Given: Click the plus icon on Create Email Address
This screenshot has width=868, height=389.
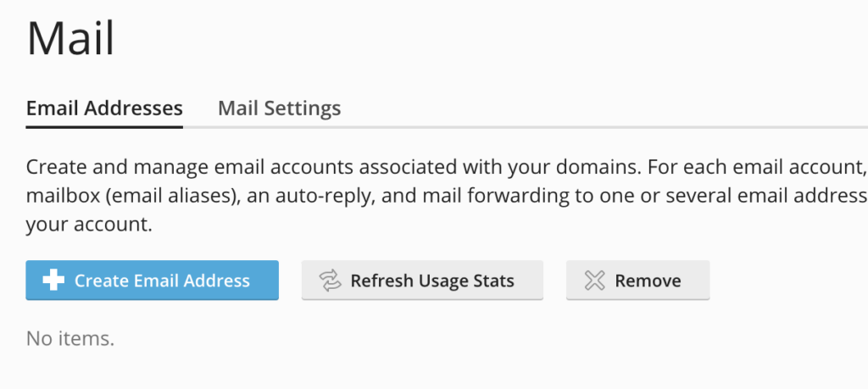Looking at the screenshot, I should (53, 281).
